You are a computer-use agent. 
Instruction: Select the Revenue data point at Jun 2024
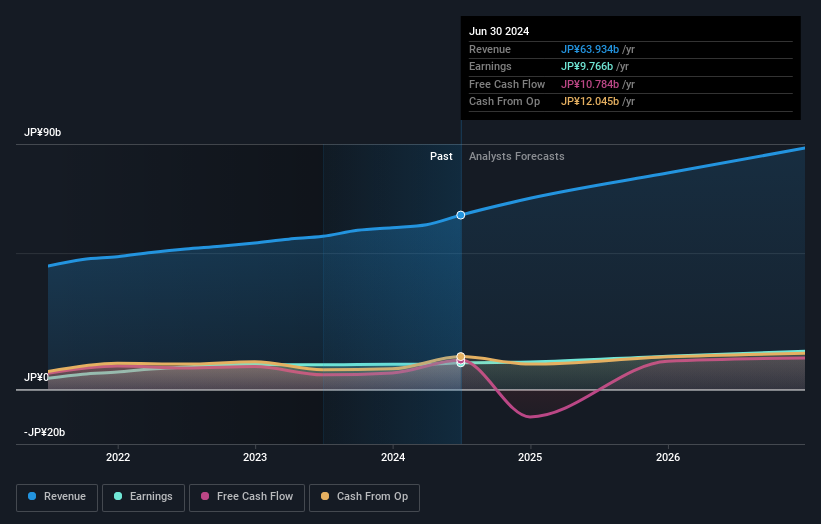[x=461, y=215]
